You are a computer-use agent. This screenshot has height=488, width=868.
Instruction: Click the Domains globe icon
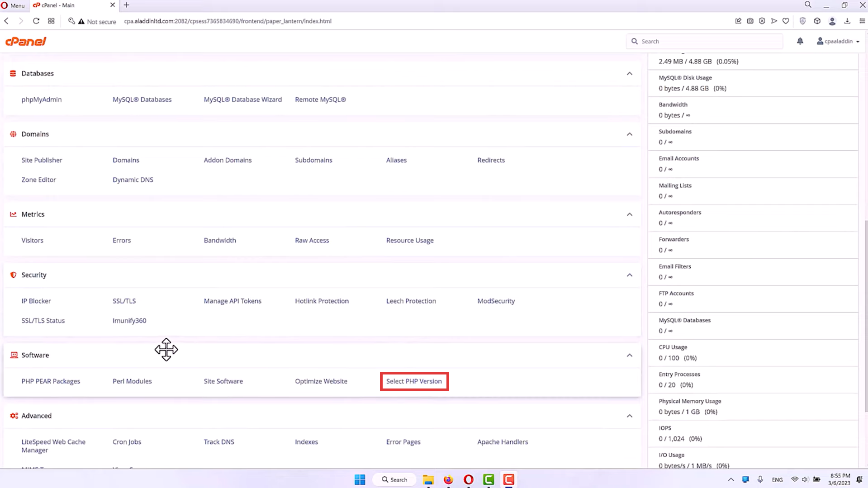tap(13, 134)
